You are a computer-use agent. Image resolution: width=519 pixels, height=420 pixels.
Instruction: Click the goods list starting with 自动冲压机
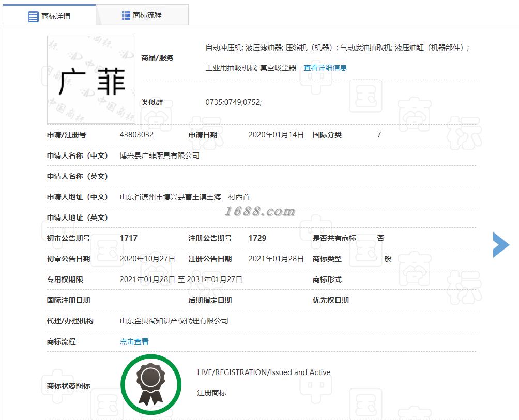click(337, 48)
